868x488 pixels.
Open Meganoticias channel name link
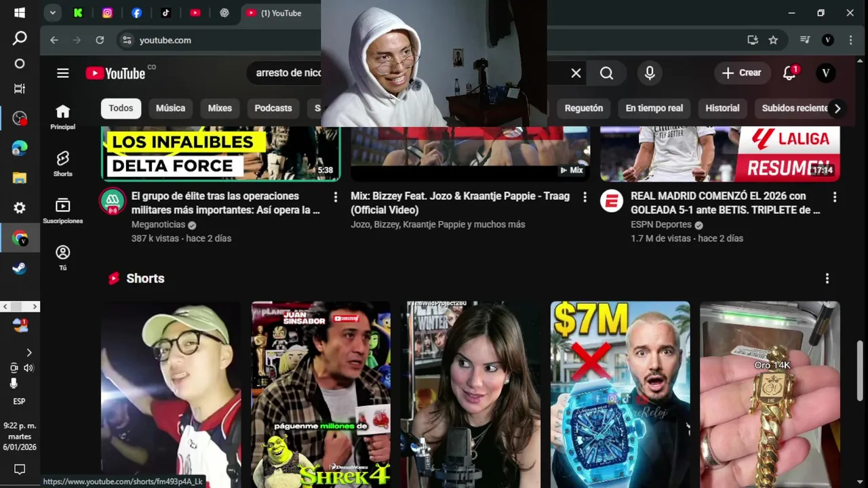tap(159, 224)
